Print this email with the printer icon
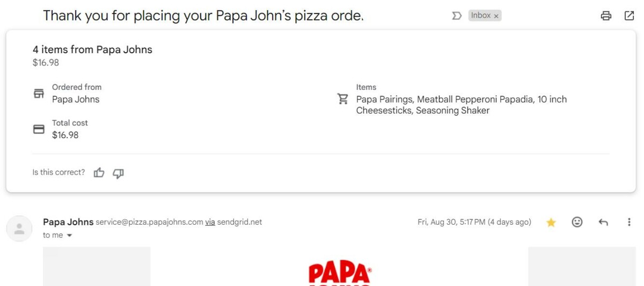 (x=606, y=16)
